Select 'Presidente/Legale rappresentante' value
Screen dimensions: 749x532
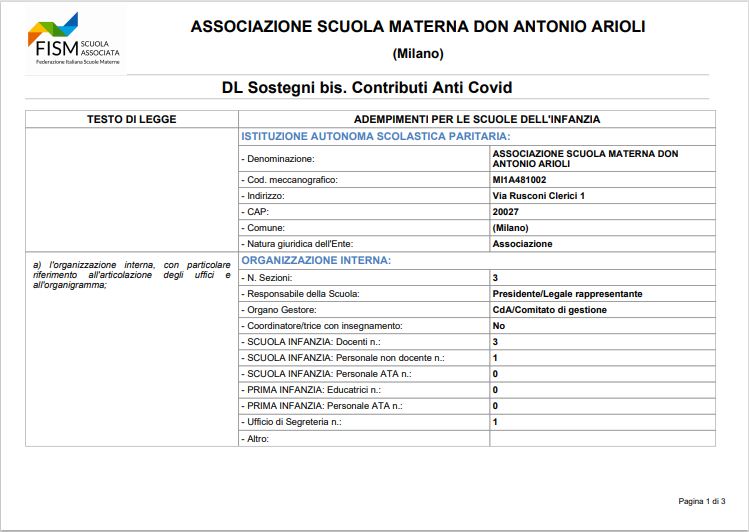click(567, 294)
